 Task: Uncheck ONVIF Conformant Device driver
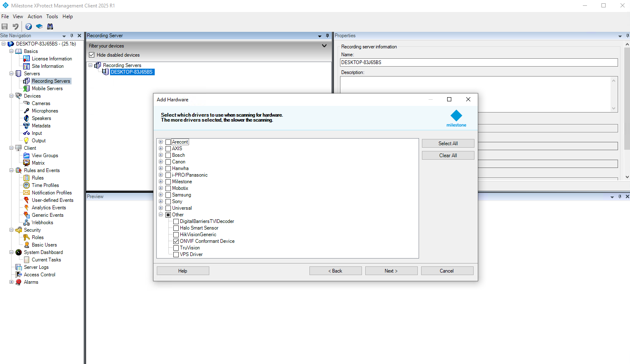pyautogui.click(x=176, y=241)
